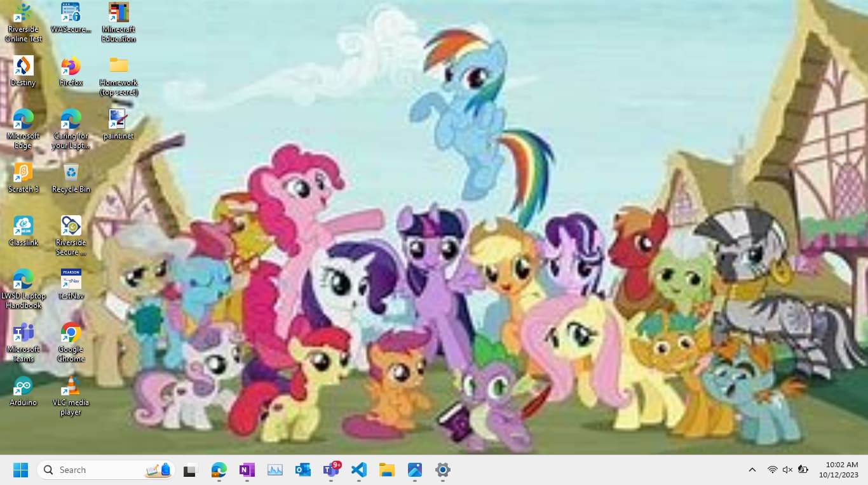This screenshot has width=868, height=485.
Task: Open Outlook from the taskbar
Action: [x=302, y=470]
